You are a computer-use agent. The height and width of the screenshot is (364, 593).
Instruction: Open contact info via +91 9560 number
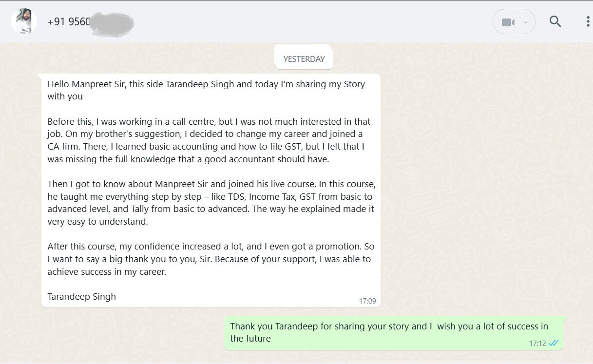(69, 22)
